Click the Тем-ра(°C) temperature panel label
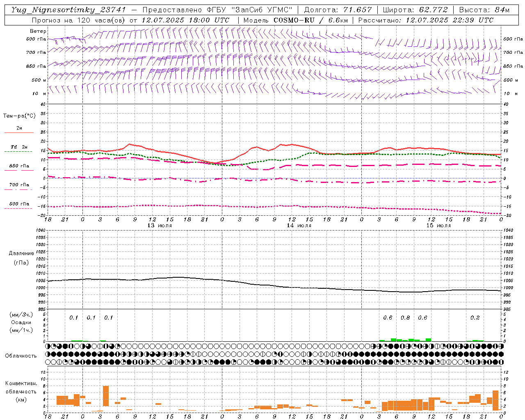The width and height of the screenshot is (525, 420). pos(19,116)
